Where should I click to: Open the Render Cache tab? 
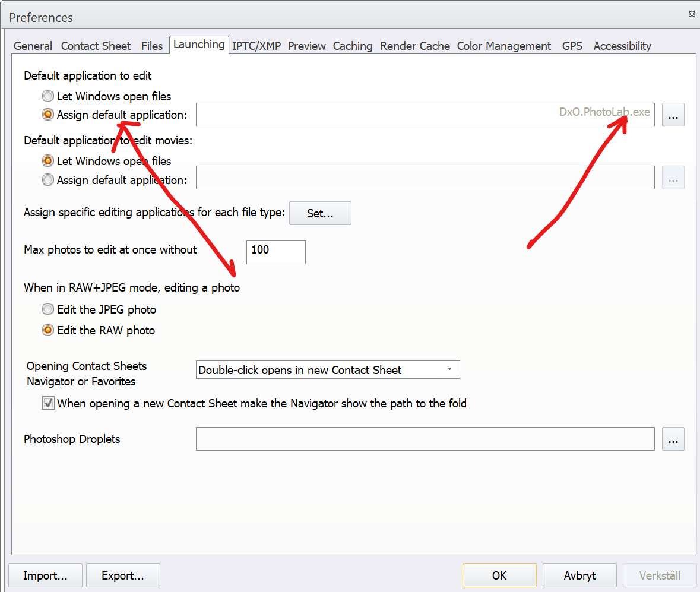(414, 46)
